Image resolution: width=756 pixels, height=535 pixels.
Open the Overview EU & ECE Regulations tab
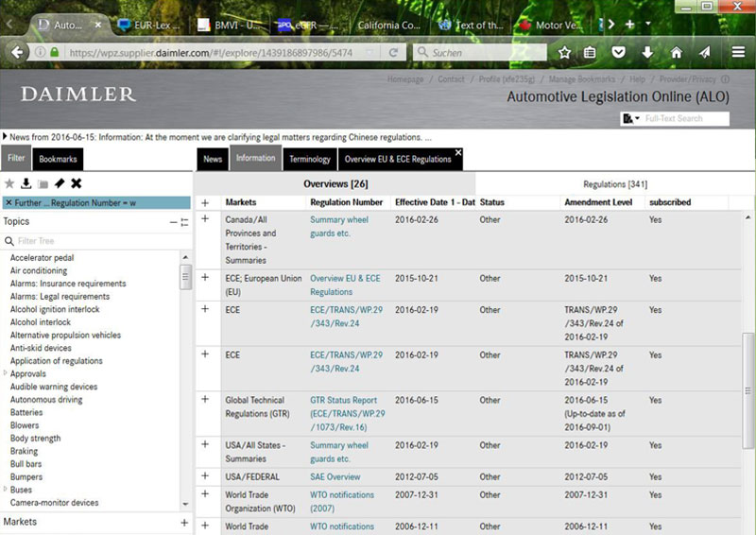(x=398, y=159)
